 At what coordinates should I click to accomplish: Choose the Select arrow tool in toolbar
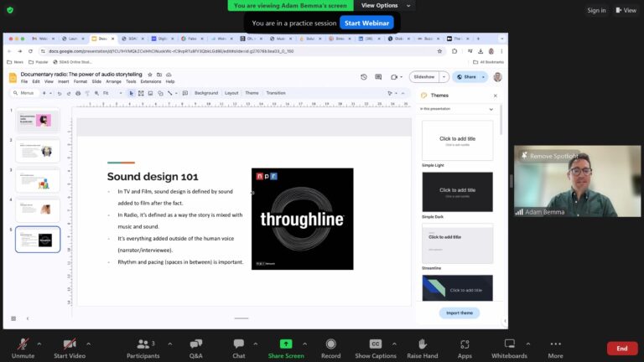coord(132,94)
